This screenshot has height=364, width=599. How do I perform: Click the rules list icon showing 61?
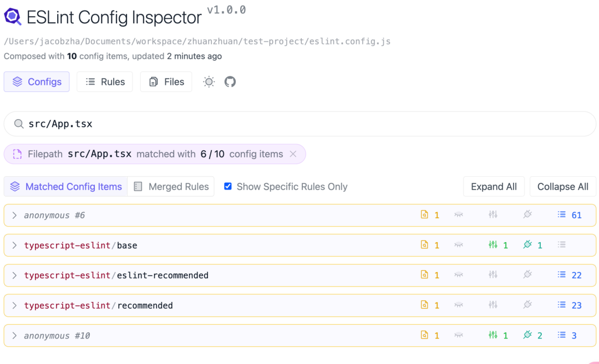point(561,214)
